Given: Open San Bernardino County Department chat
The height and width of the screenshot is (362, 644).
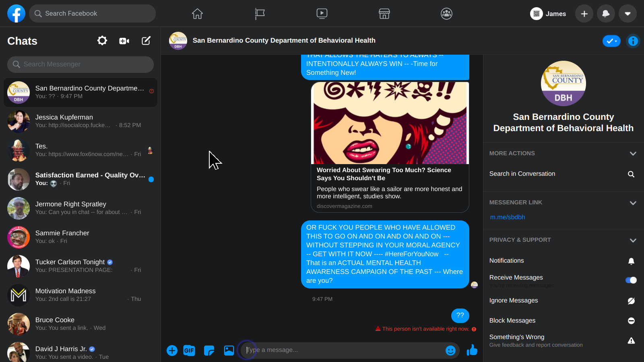Looking at the screenshot, I should (80, 93).
